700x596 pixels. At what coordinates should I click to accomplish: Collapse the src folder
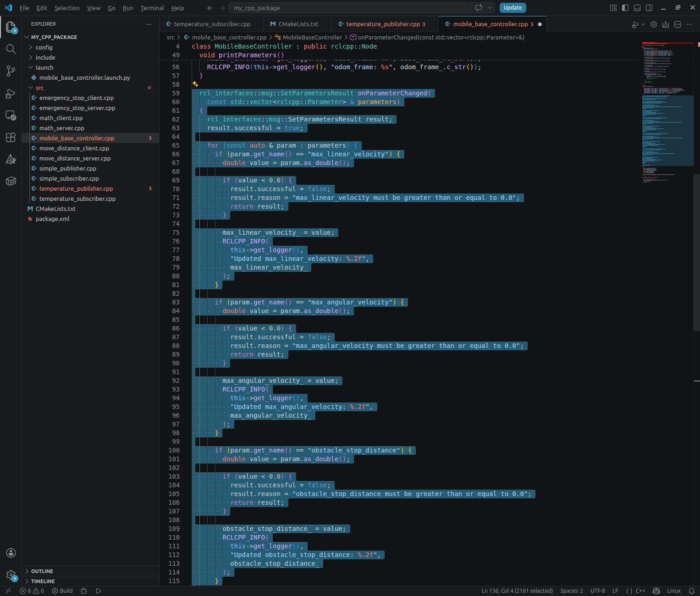pos(90,88)
